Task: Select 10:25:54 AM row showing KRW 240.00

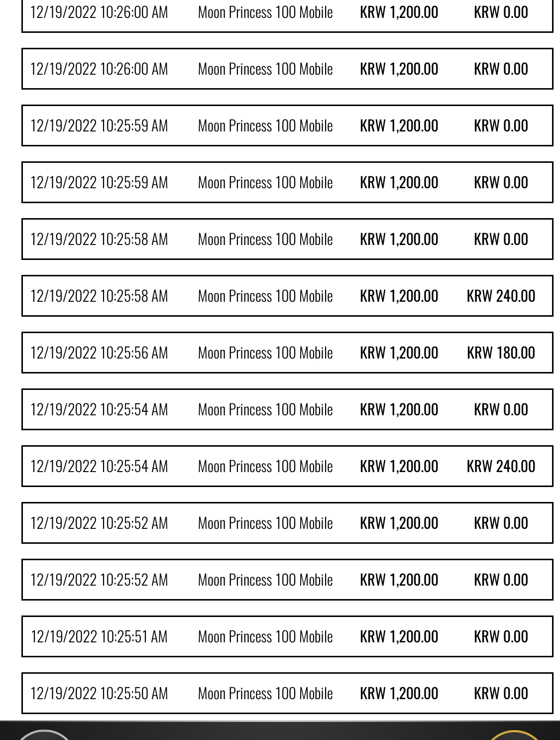Action: 287,466
